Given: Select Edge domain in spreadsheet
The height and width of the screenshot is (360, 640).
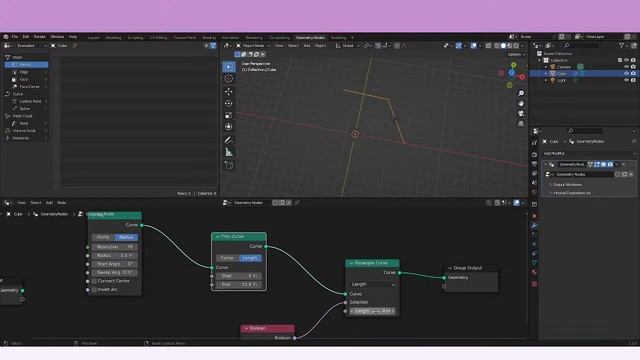Looking at the screenshot, I should [27, 72].
